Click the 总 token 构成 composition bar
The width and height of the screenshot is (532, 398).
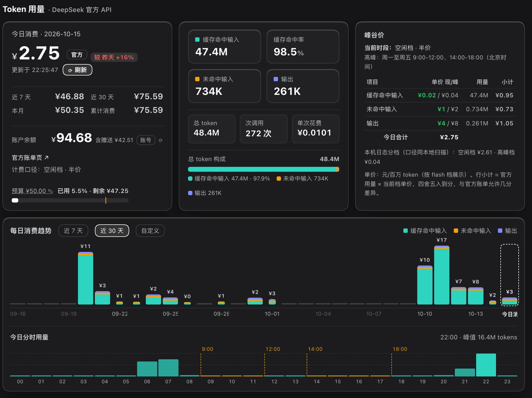pyautogui.click(x=264, y=169)
